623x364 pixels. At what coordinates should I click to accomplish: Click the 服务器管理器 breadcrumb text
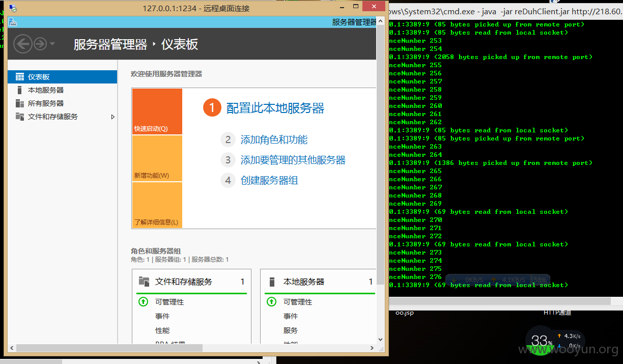click(110, 44)
